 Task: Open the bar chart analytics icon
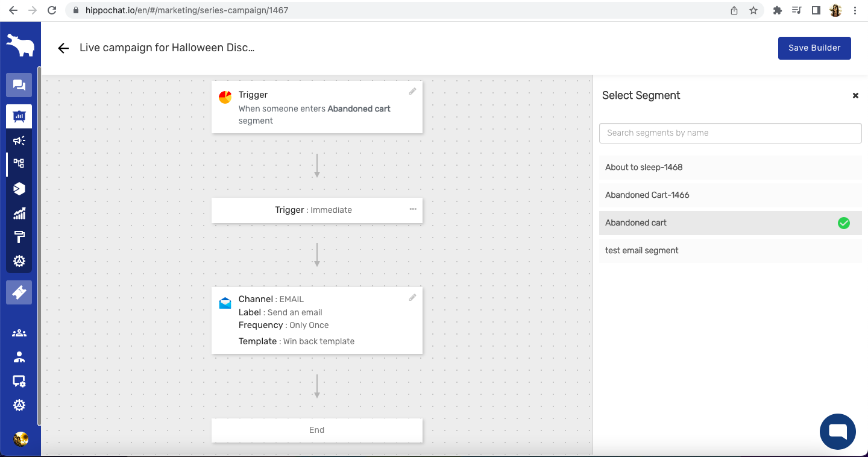(19, 213)
